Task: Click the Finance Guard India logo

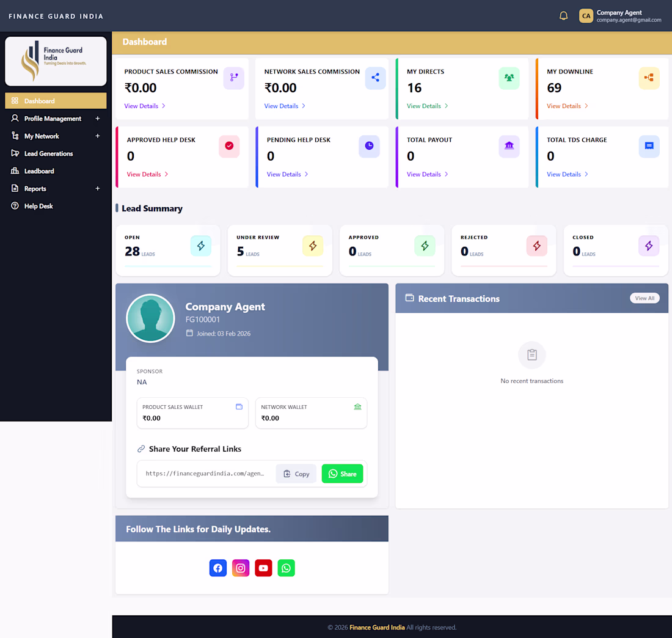Action: point(56,61)
